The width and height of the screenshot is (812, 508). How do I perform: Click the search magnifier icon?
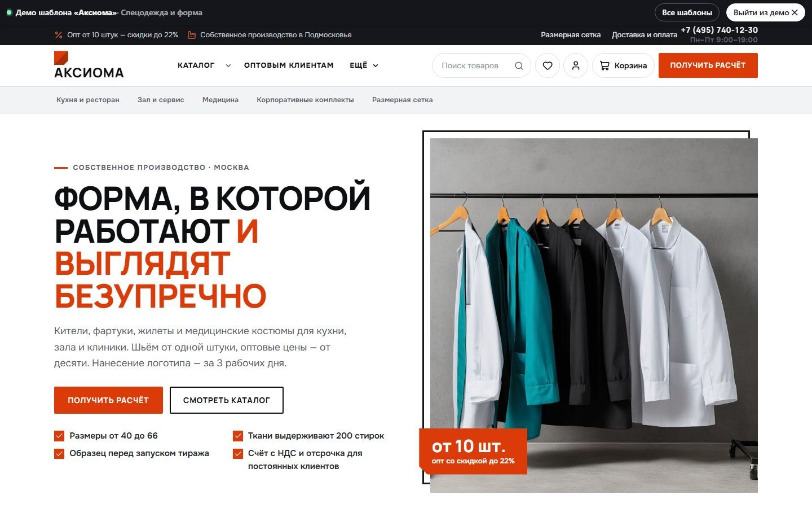[519, 65]
